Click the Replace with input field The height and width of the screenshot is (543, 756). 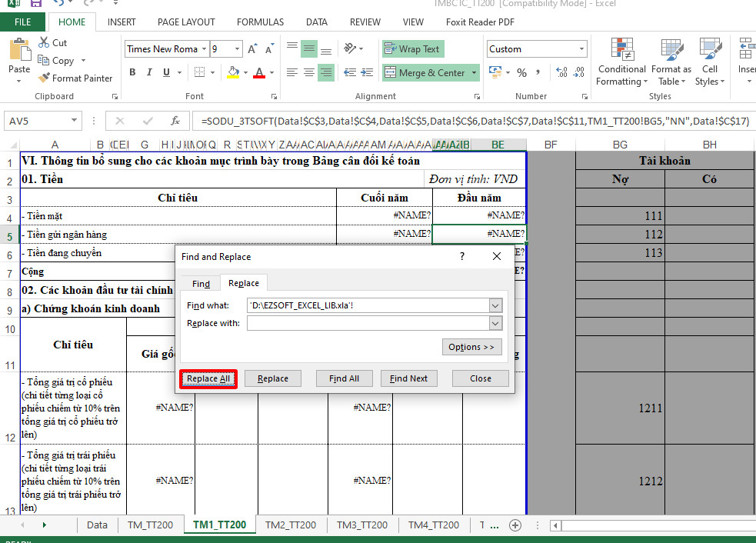click(368, 323)
